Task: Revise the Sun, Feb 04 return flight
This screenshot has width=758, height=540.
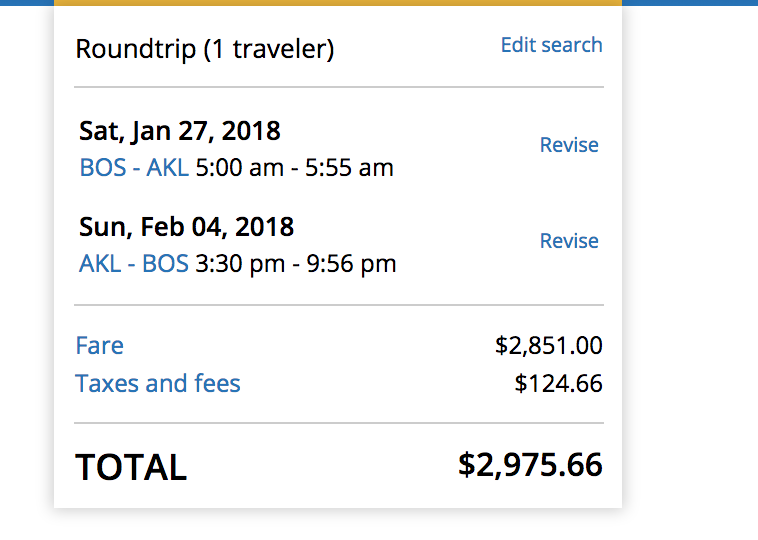Action: pyautogui.click(x=569, y=241)
